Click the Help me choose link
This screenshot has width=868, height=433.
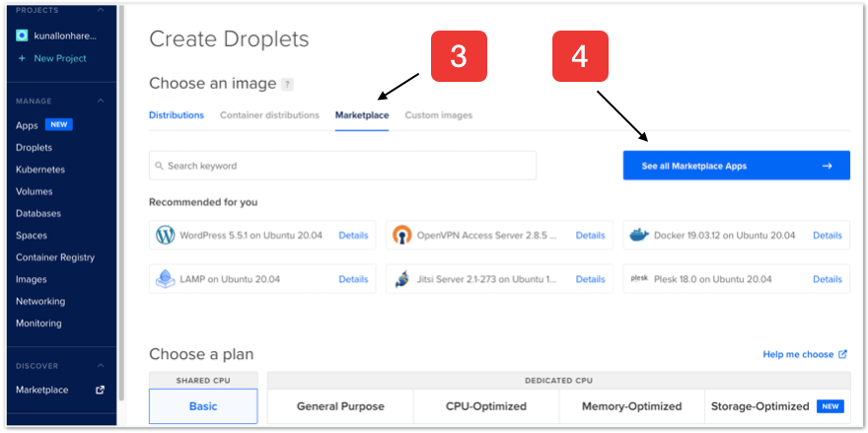798,354
